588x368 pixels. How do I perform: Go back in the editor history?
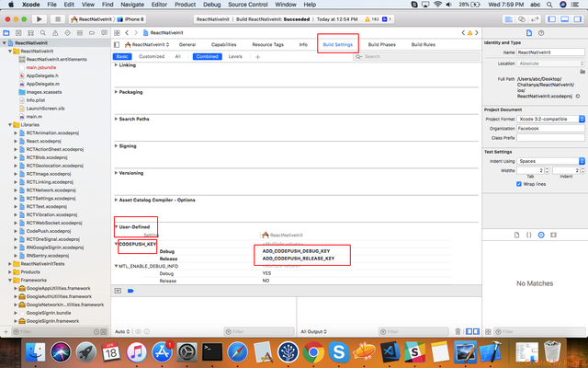127,33
